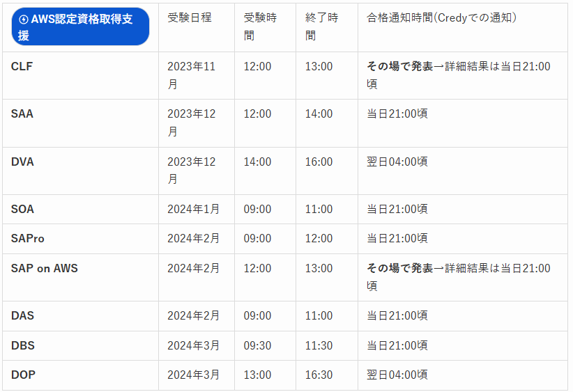Click the 11:00 end time for SOA
This screenshot has height=392, width=573.
click(x=319, y=209)
